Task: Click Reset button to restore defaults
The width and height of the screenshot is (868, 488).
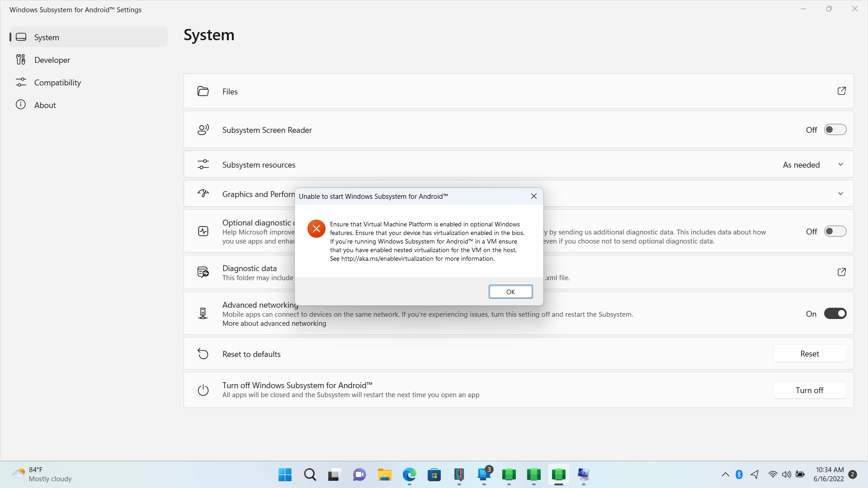Action: click(x=810, y=354)
